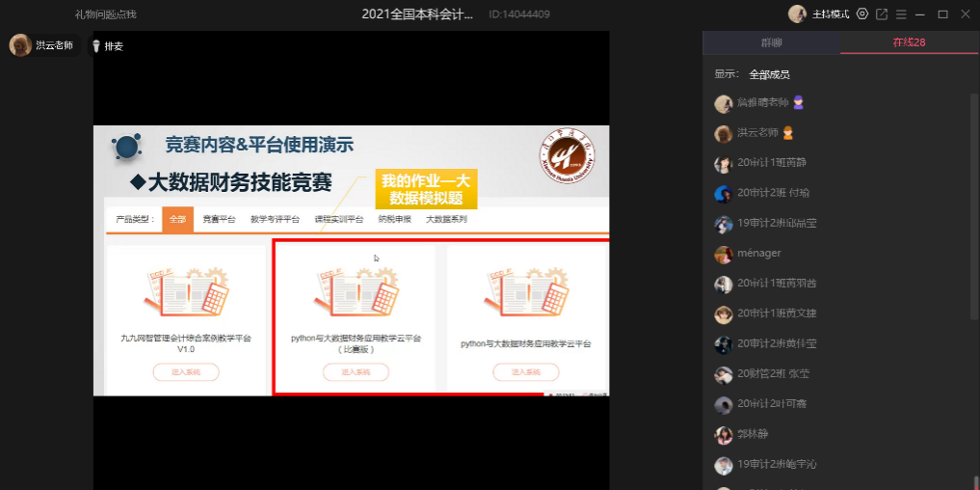
Task: Click avatar of 20审计2班 付瑜
Action: pyautogui.click(x=723, y=193)
